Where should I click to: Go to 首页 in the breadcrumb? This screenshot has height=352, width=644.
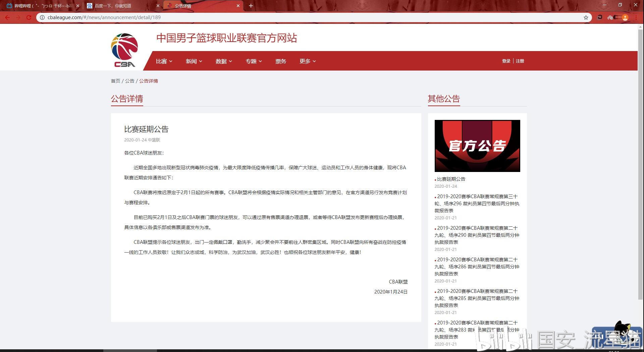[115, 81]
